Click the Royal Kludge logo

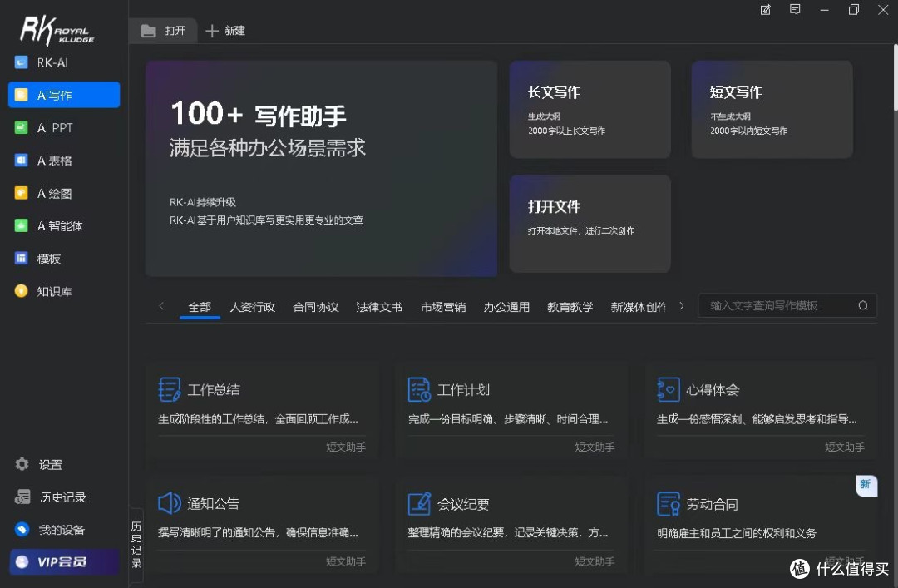(57, 31)
